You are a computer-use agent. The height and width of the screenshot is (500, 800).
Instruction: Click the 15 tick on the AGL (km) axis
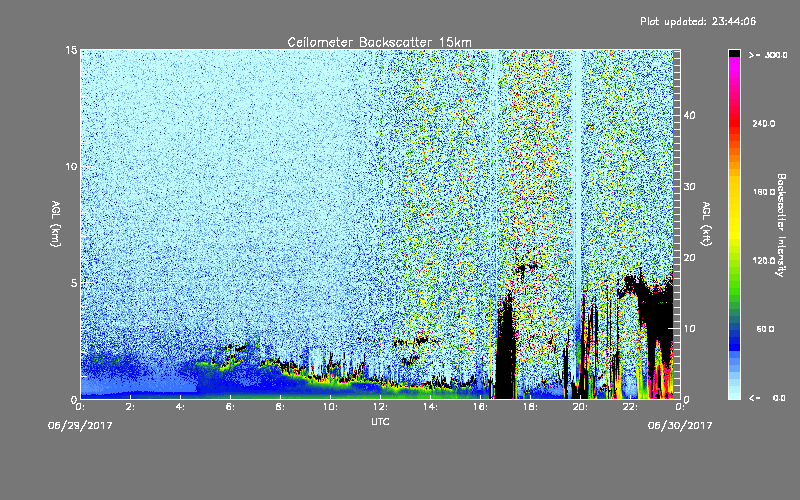pyautogui.click(x=71, y=50)
